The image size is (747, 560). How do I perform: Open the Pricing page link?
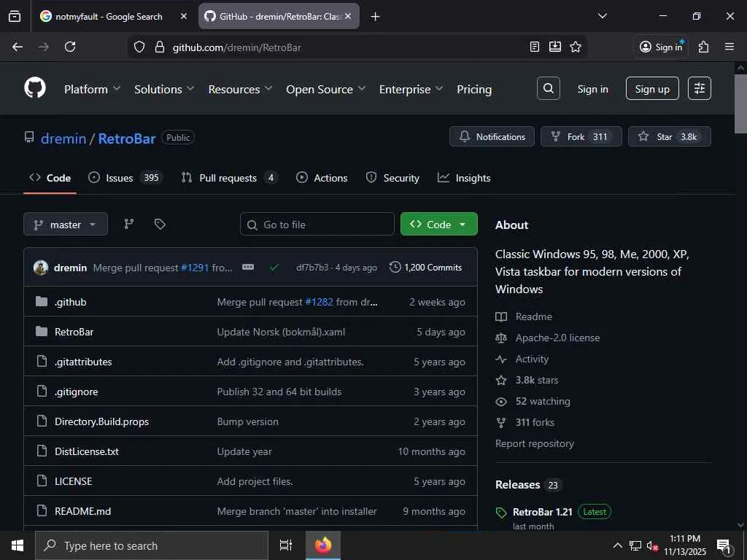[x=474, y=89]
